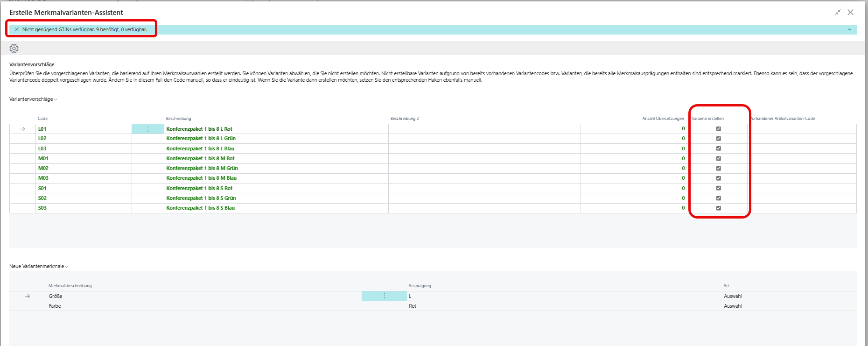Viewport: 868px width, 346px height.
Task: Dismiss the GTIN notification with the X icon
Action: [x=17, y=29]
